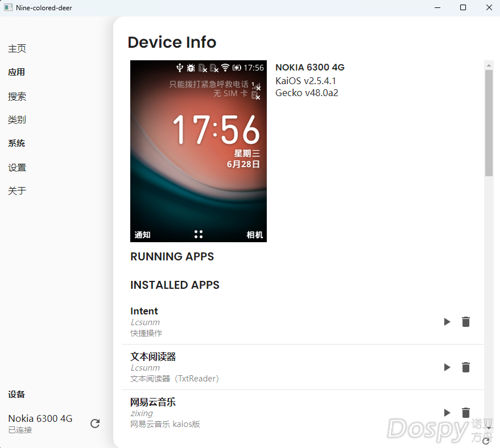This screenshot has height=448, width=500.
Task: Select the 网易云音乐 app title
Action: pos(153,402)
